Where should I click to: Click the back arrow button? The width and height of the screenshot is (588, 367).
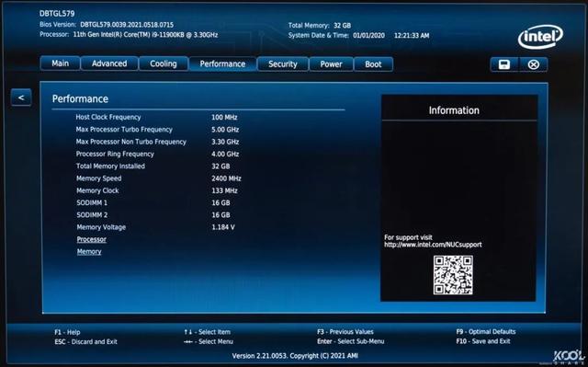21,97
